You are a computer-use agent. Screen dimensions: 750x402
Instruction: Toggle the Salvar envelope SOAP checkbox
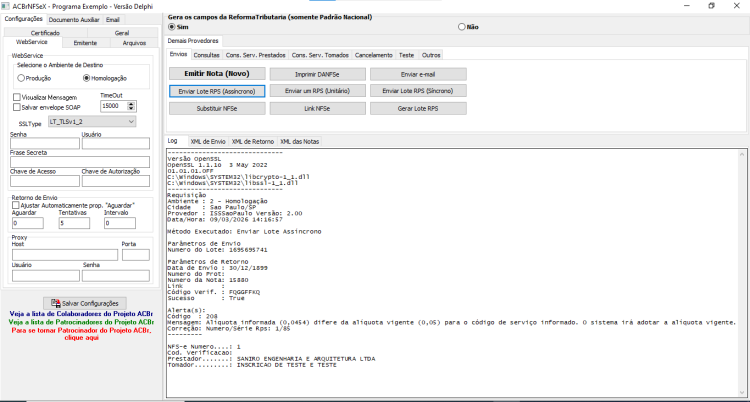(17, 107)
